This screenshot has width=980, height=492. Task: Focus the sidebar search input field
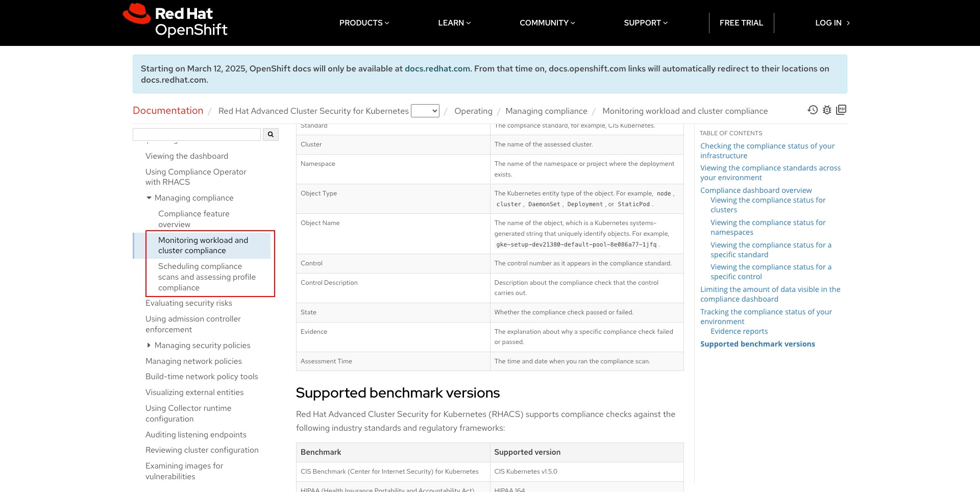click(197, 134)
